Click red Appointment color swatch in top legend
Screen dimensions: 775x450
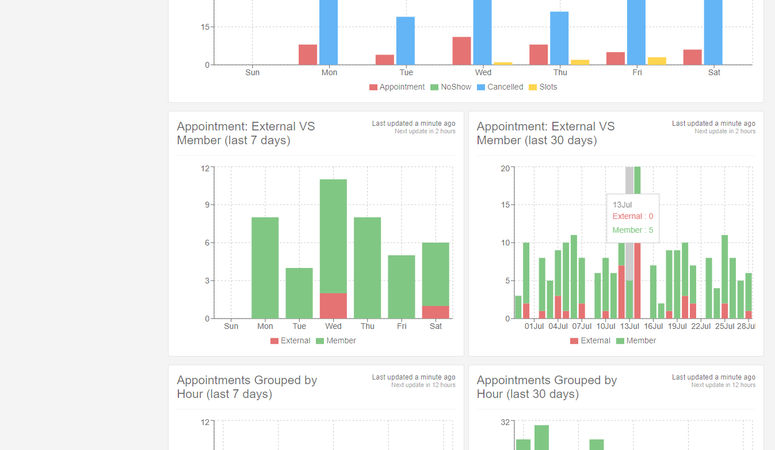(373, 88)
